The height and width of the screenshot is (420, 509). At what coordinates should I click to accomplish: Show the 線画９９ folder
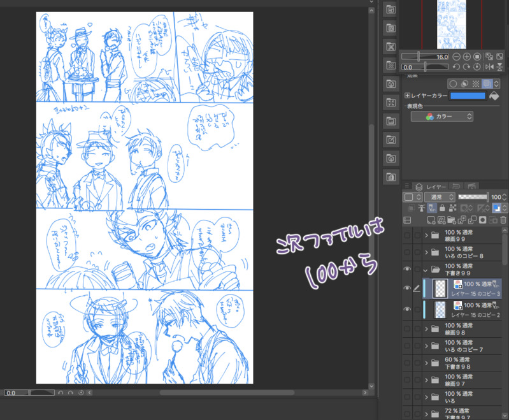[407, 235]
